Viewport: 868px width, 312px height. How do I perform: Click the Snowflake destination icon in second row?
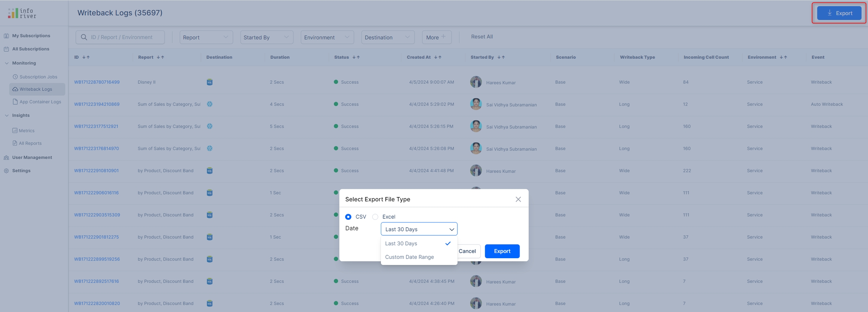pos(209,104)
